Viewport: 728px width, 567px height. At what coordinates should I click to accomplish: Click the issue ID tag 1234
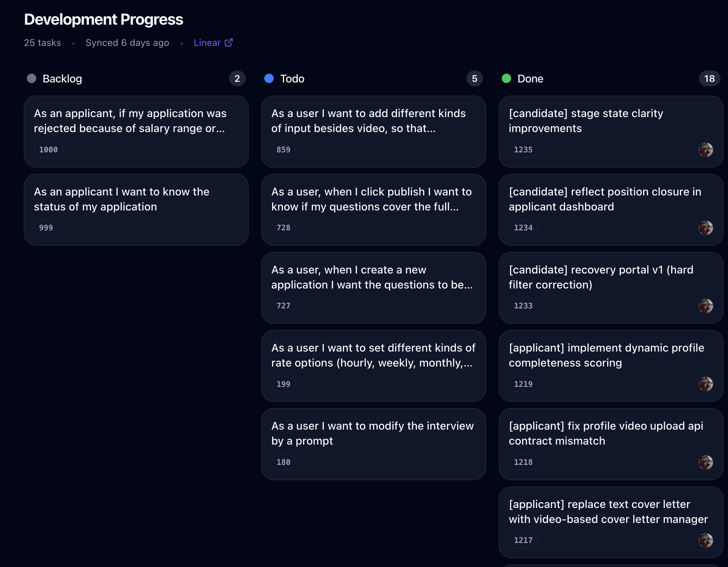click(523, 228)
